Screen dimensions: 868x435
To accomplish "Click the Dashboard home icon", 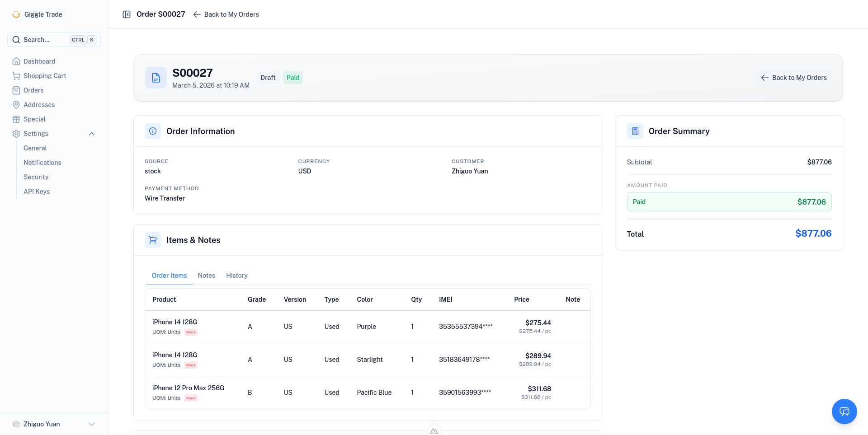I will 16,61.
